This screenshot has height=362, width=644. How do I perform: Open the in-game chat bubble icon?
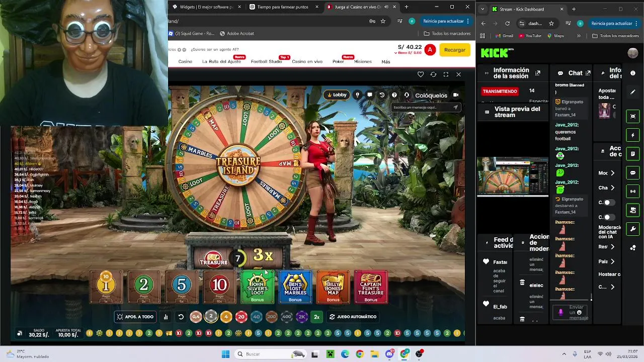coord(370,95)
